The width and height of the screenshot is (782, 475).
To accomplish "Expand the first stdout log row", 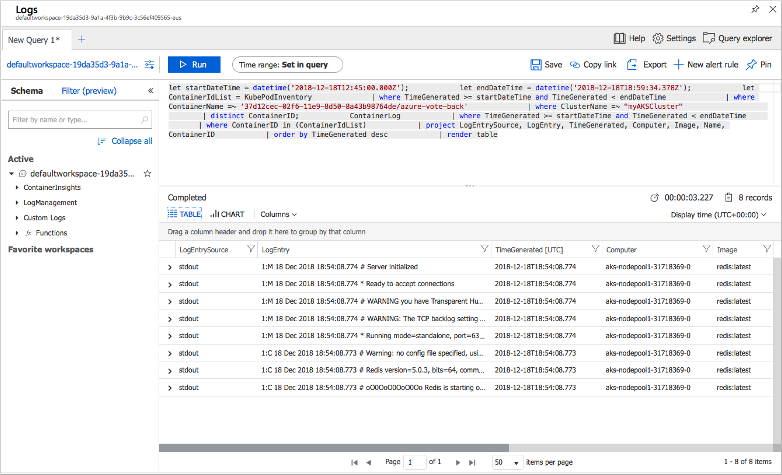I will tap(170, 268).
